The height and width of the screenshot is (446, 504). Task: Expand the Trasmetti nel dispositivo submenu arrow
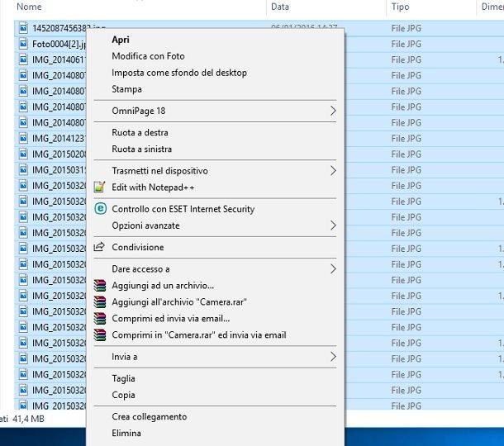coord(333,171)
